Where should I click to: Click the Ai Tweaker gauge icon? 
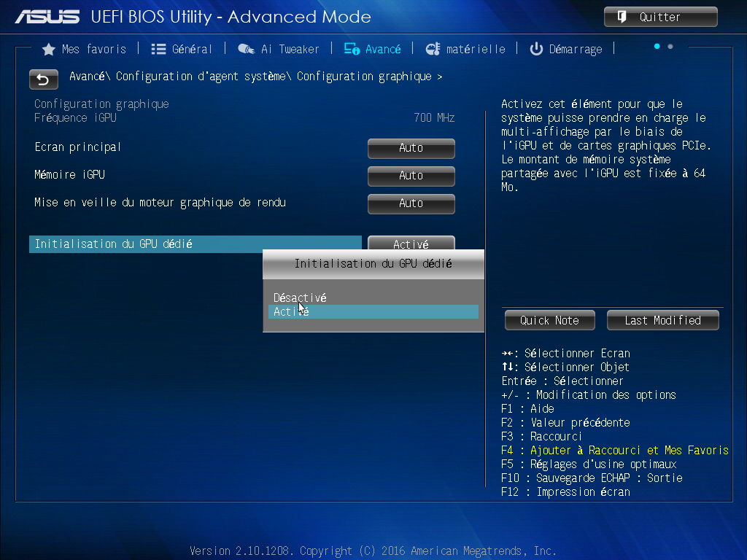246,49
